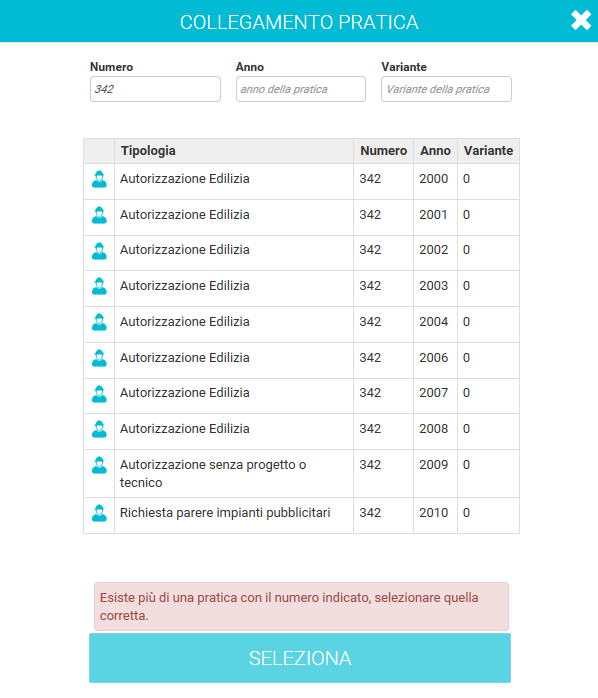598x698 pixels.
Task: Select icon for Richiesta parere impianti pubblicitari
Action: (99, 513)
